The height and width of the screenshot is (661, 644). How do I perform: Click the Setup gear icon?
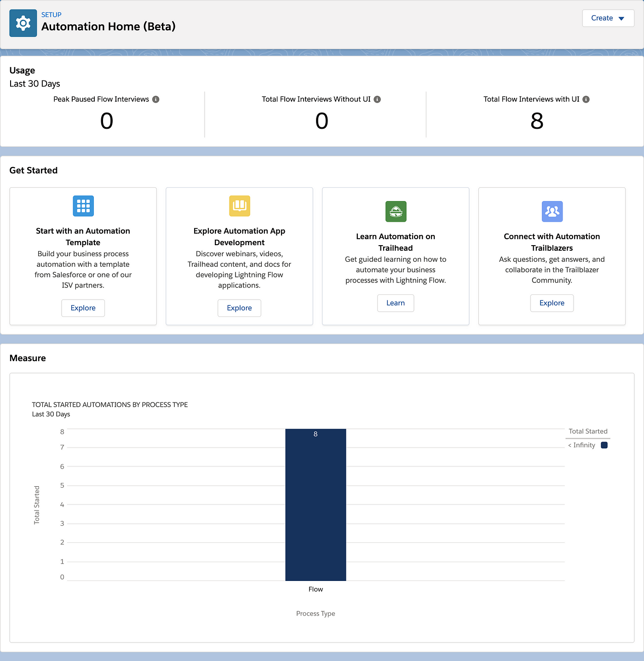tap(23, 23)
